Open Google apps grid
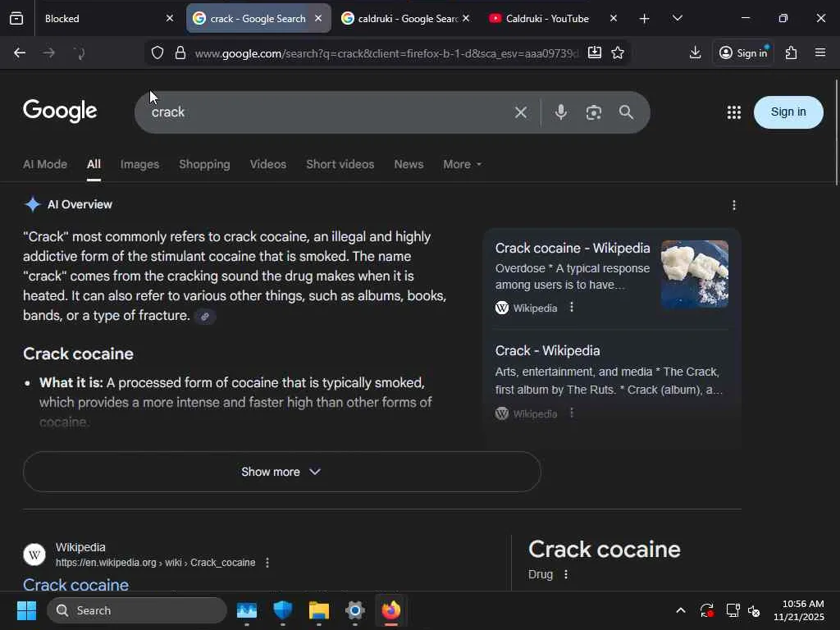The width and height of the screenshot is (840, 630). pos(734,112)
